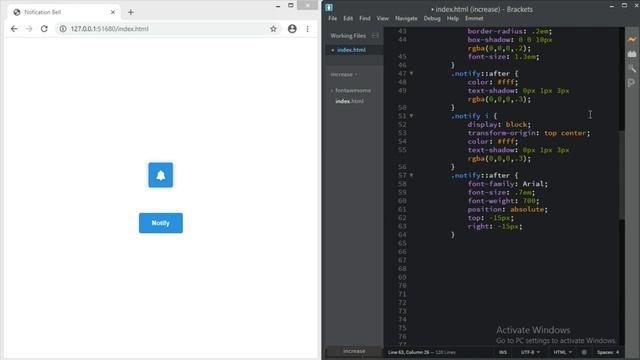640x360 pixels.
Task: Toggle split view icon beside Working Files
Action: coord(375,36)
